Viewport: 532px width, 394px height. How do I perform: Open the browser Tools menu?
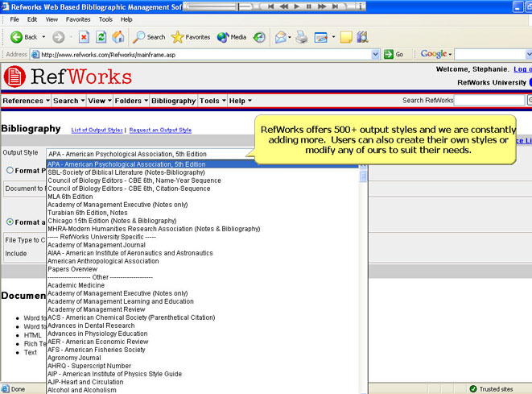(x=105, y=19)
